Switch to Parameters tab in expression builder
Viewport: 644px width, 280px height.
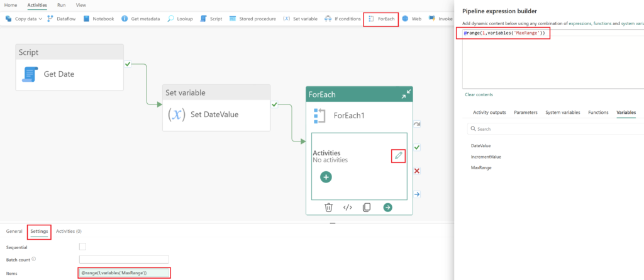(x=526, y=112)
